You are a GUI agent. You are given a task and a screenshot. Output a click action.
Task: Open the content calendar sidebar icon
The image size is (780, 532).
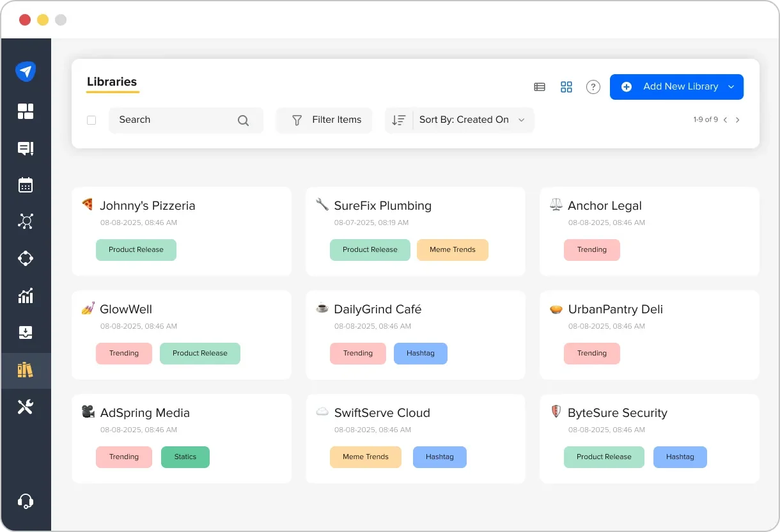pyautogui.click(x=26, y=185)
